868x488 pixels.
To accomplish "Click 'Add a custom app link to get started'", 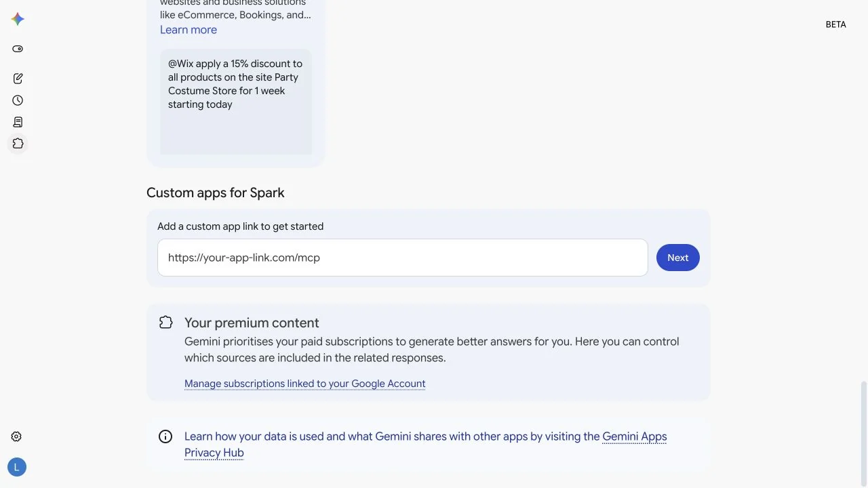I will pos(240,226).
